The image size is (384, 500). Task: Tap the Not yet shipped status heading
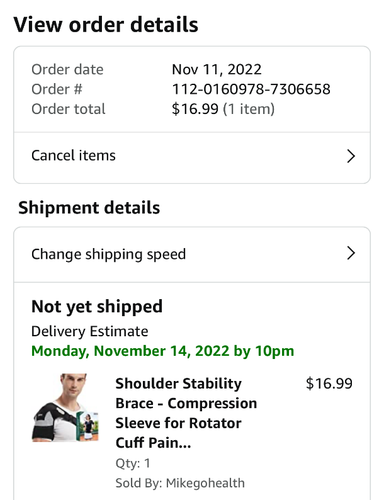click(x=97, y=307)
